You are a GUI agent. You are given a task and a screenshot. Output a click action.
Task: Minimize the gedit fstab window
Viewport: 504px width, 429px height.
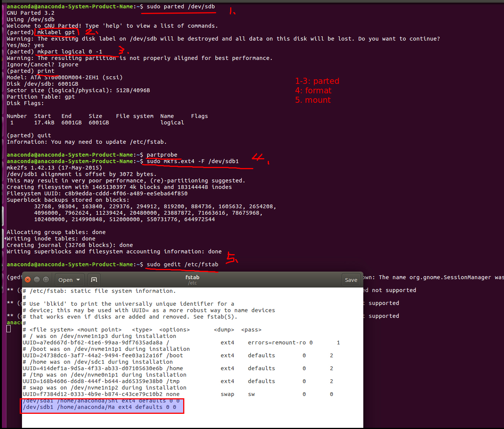[x=37, y=280]
